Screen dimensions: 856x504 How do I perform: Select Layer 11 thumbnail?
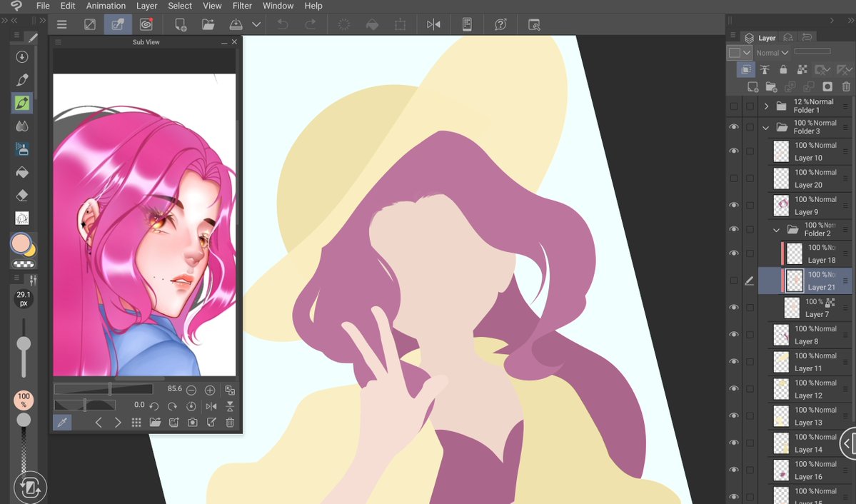coord(781,361)
